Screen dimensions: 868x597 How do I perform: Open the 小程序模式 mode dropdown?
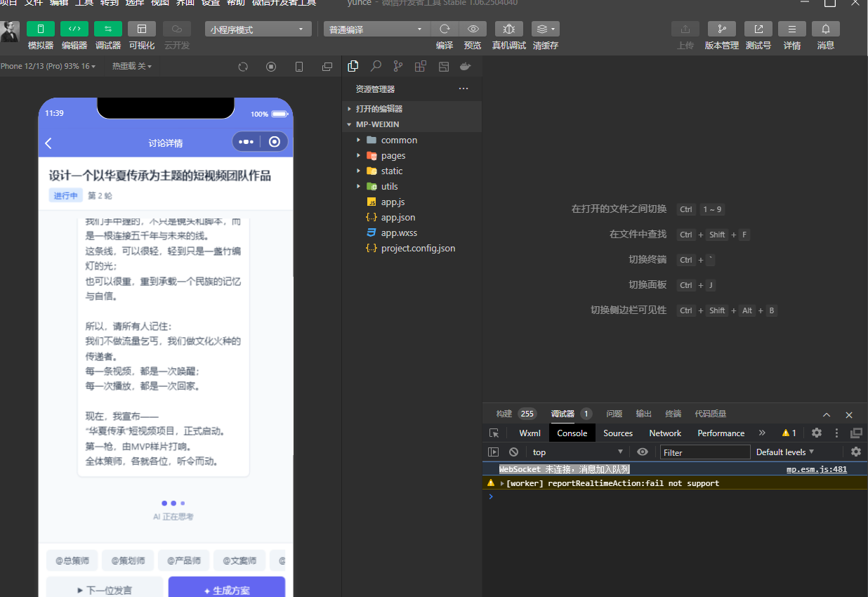click(x=258, y=29)
